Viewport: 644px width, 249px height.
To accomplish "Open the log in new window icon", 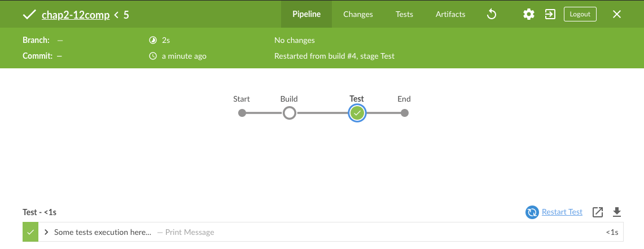I will pyautogui.click(x=598, y=212).
